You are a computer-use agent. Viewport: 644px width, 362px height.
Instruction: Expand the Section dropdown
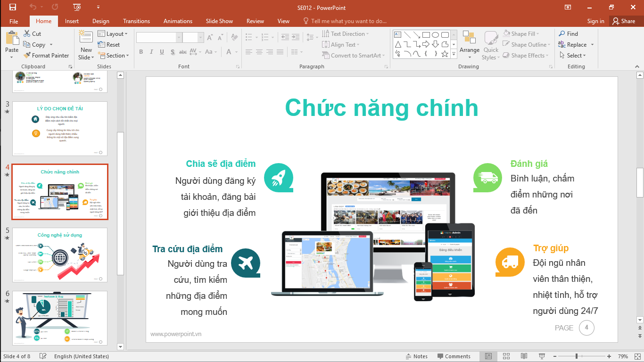pyautogui.click(x=114, y=55)
